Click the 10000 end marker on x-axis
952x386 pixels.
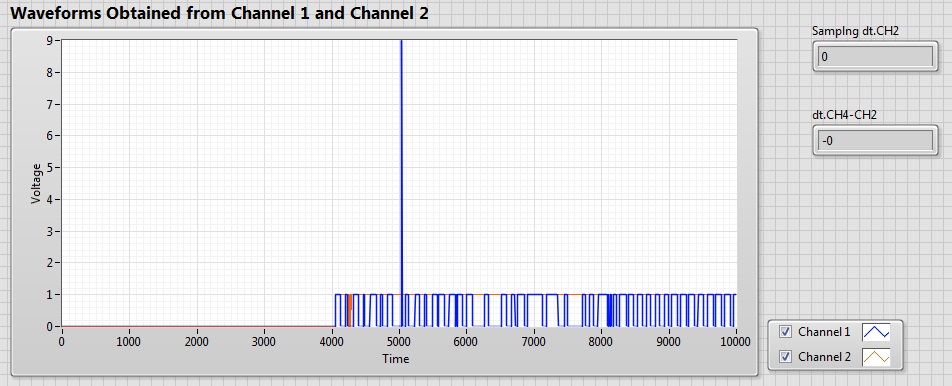tap(736, 342)
